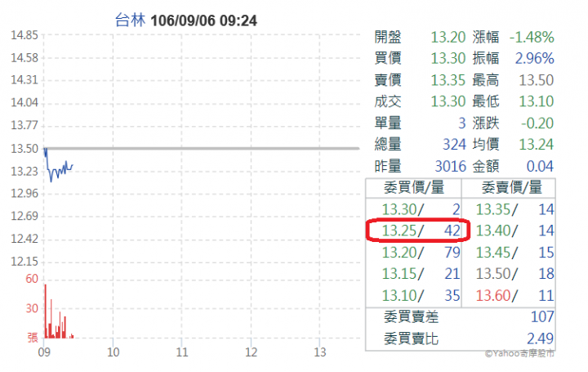Click the 單量 value 3

pyautogui.click(x=461, y=123)
